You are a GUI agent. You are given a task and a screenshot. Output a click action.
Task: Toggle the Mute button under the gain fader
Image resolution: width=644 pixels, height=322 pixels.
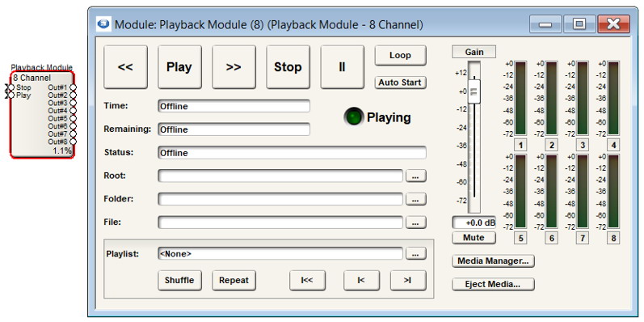tap(474, 238)
